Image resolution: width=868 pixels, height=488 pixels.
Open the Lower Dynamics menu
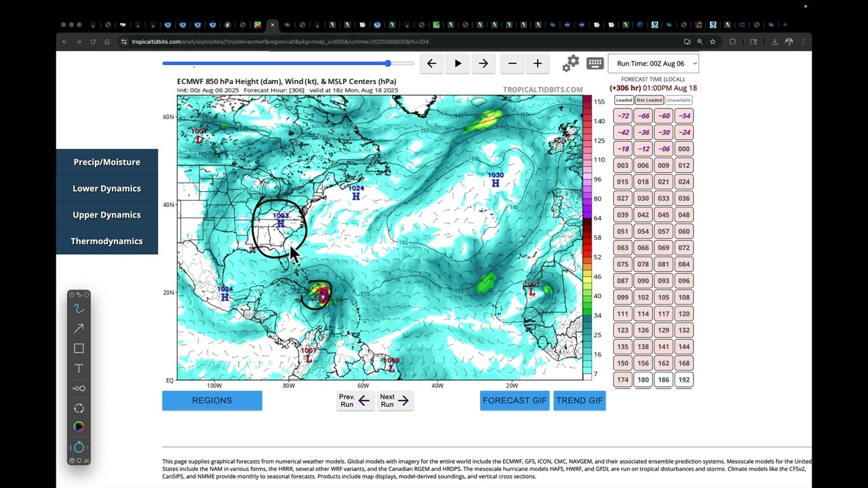(x=107, y=188)
